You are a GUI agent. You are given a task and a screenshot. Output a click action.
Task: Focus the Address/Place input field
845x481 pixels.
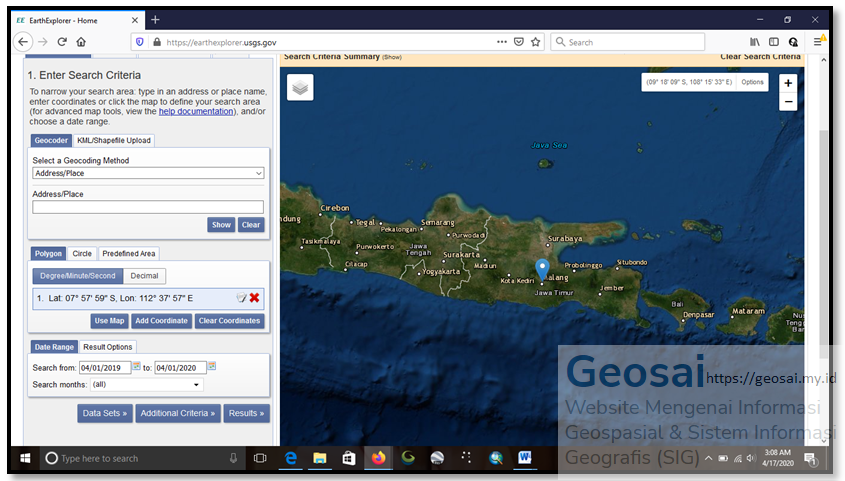pyautogui.click(x=148, y=207)
